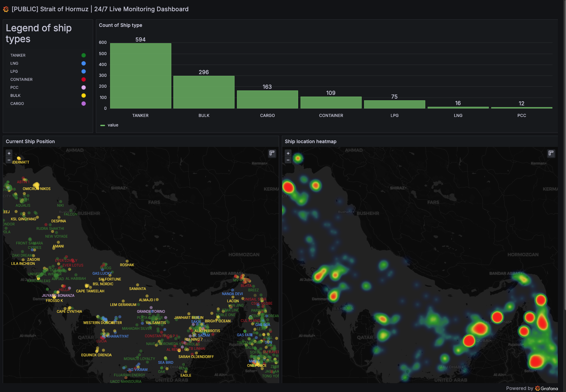This screenshot has height=392, width=566.
Task: Zoom out on the Current Ship Position map
Action: [9, 159]
